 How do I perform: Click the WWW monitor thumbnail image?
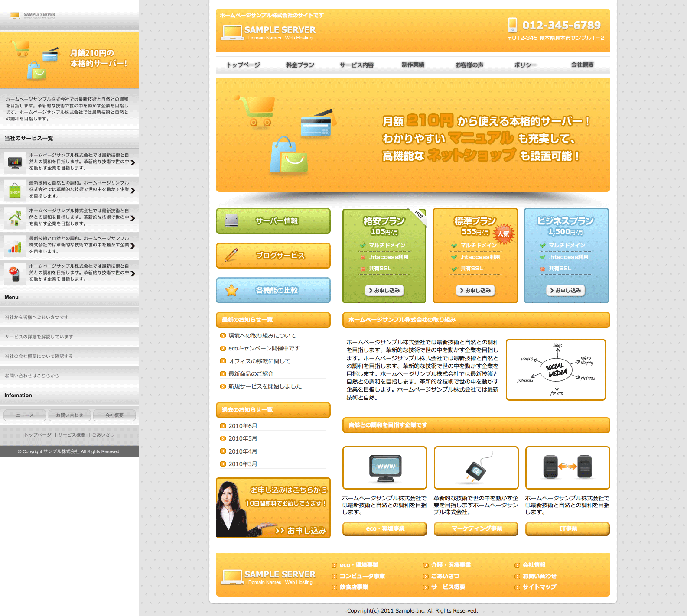pos(385,468)
